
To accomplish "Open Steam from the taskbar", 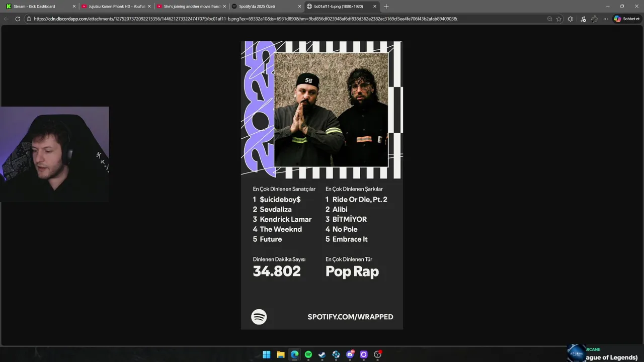I will click(x=322, y=354).
